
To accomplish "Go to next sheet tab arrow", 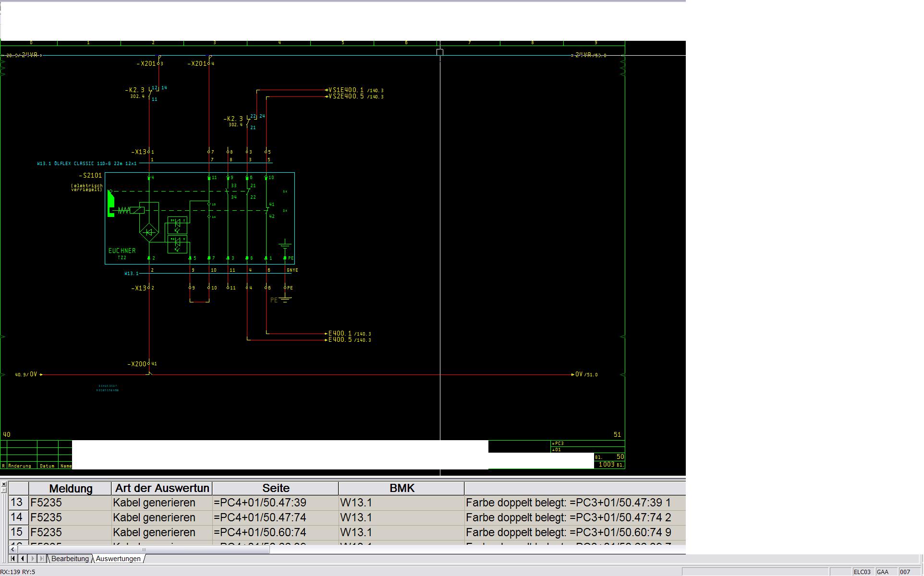I will pyautogui.click(x=32, y=558).
